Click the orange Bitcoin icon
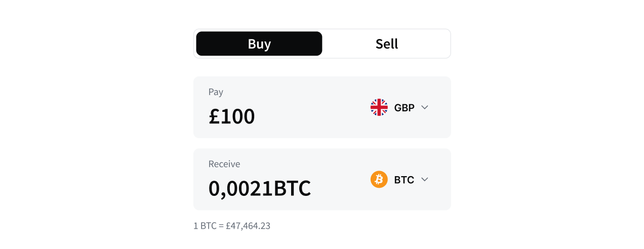This screenshot has width=644, height=249. tap(379, 179)
